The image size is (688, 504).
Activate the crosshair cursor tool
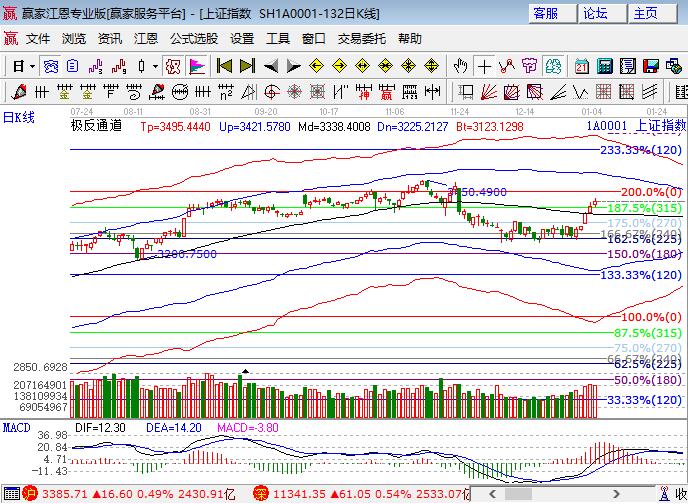(x=484, y=66)
